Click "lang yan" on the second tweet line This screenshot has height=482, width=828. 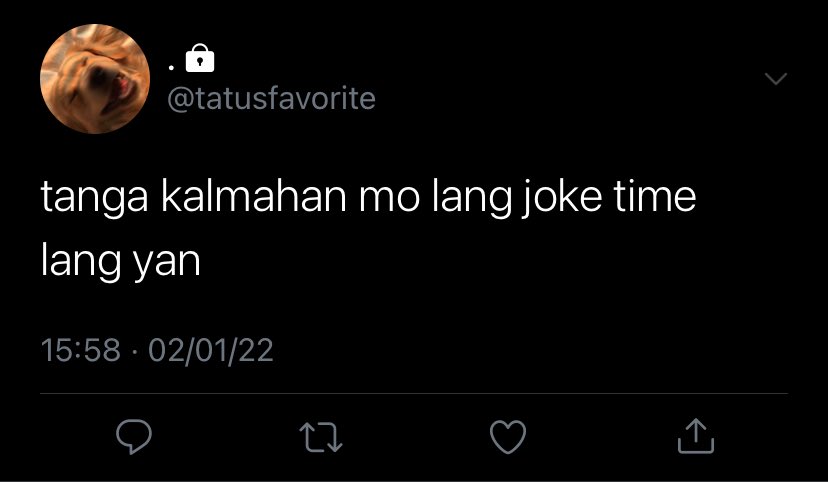click(x=120, y=262)
